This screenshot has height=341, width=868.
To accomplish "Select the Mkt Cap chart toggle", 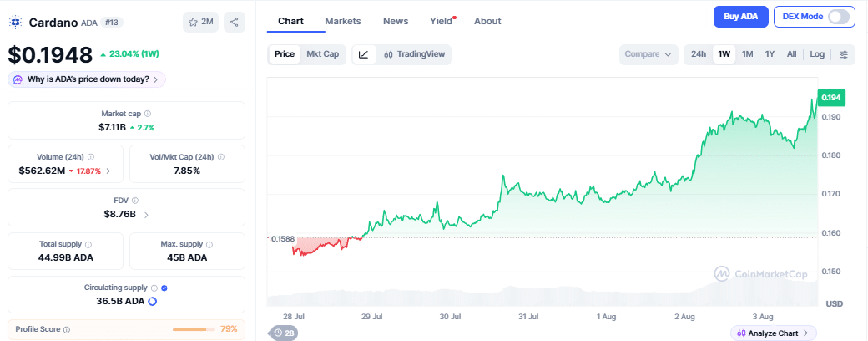I will pyautogui.click(x=323, y=54).
